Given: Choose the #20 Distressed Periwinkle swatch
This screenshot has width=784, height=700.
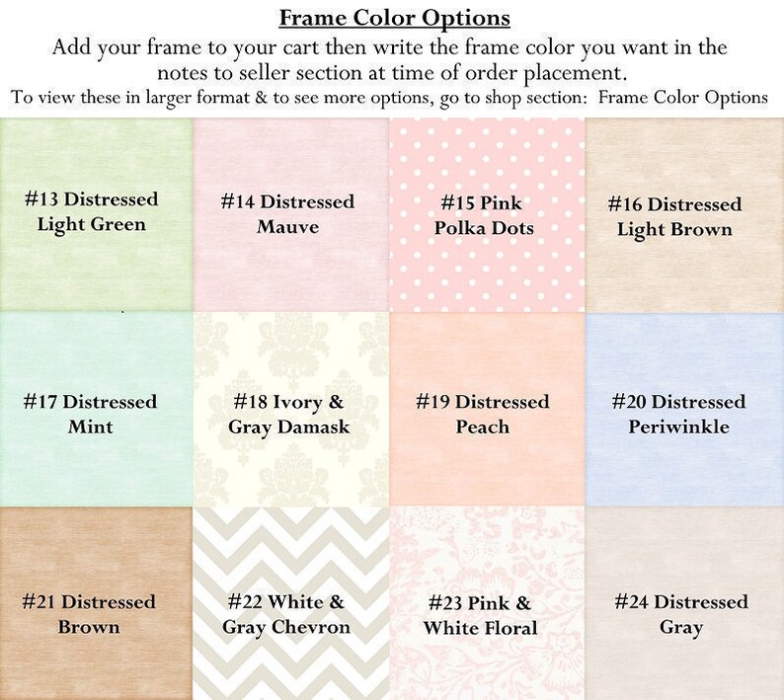Looking at the screenshot, I should [684, 409].
